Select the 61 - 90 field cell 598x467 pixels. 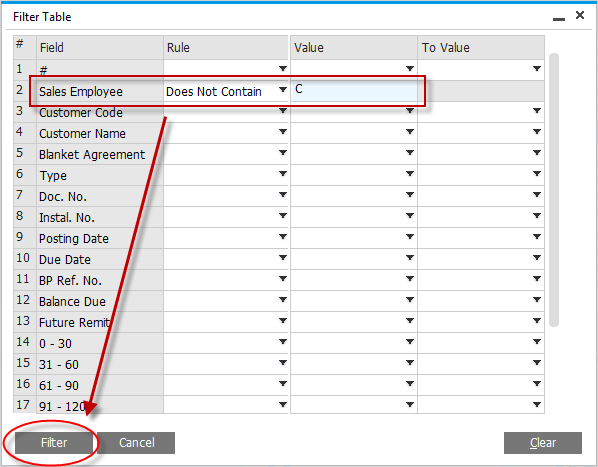point(100,385)
